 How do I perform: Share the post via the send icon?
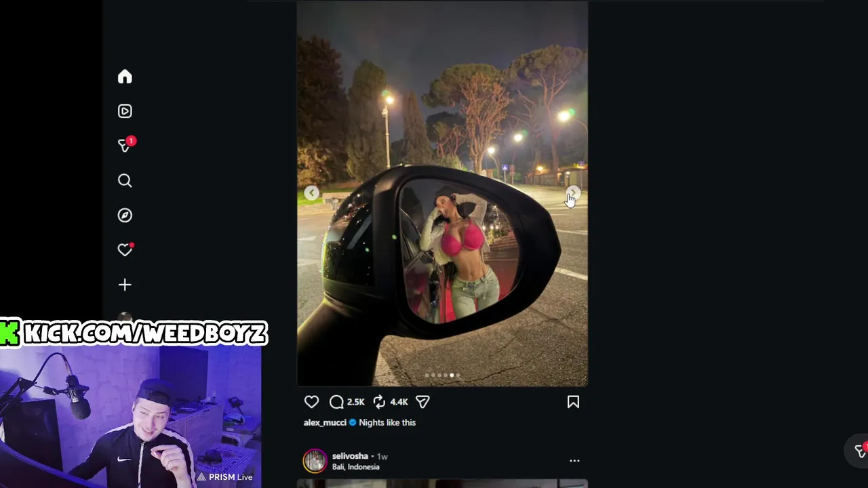422,402
